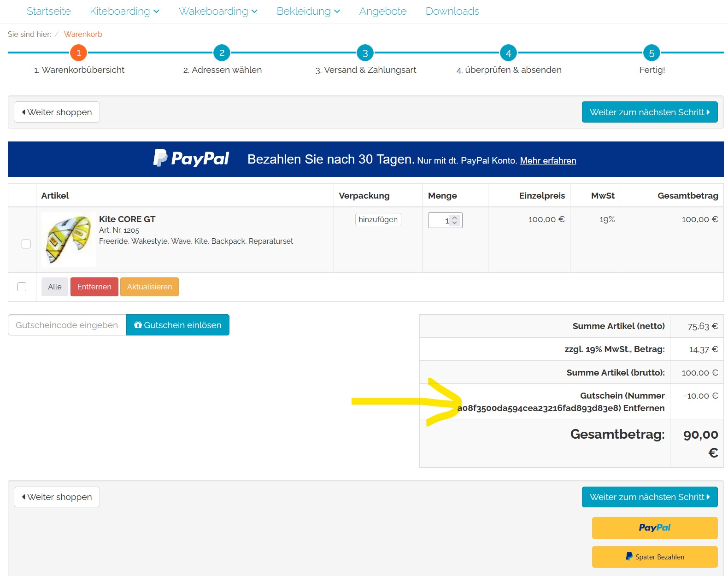Follow the Mehr erfahren link

tap(548, 161)
